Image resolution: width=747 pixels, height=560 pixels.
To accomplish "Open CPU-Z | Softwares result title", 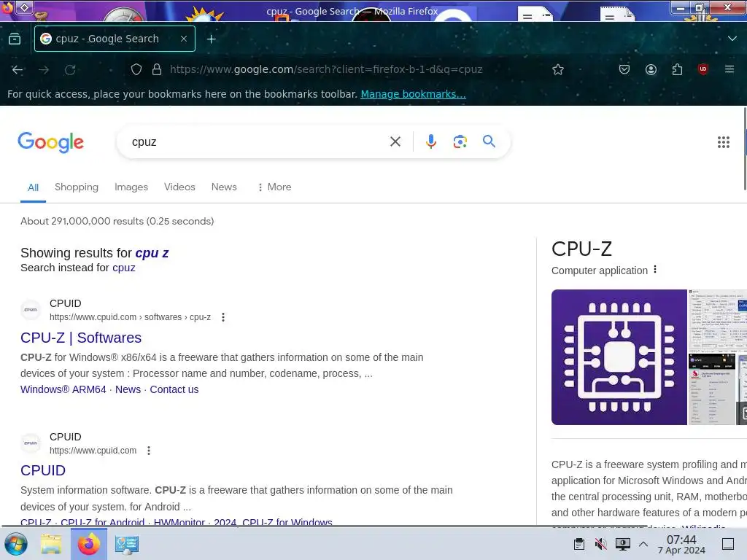I will (x=81, y=338).
